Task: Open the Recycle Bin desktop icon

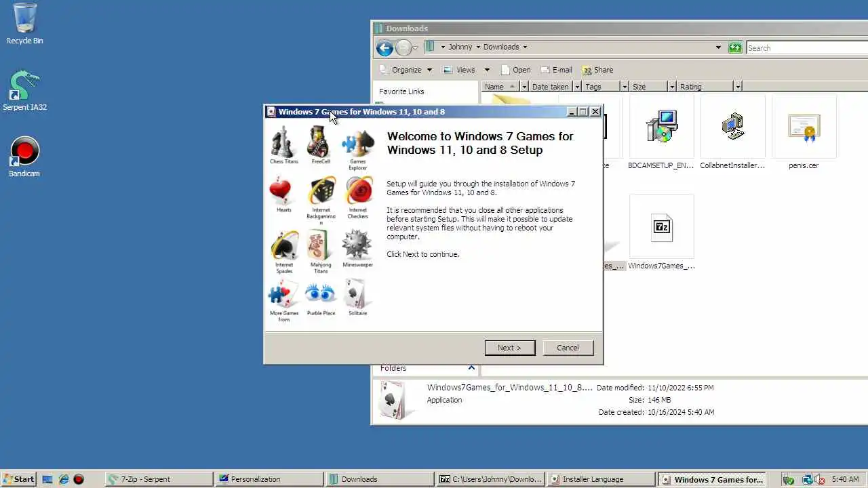Action: [x=24, y=23]
